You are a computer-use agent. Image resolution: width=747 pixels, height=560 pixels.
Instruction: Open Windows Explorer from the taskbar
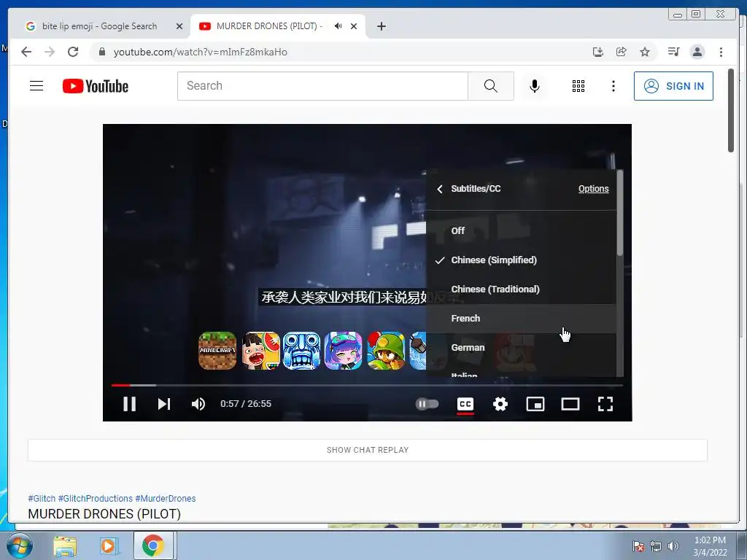pos(65,545)
